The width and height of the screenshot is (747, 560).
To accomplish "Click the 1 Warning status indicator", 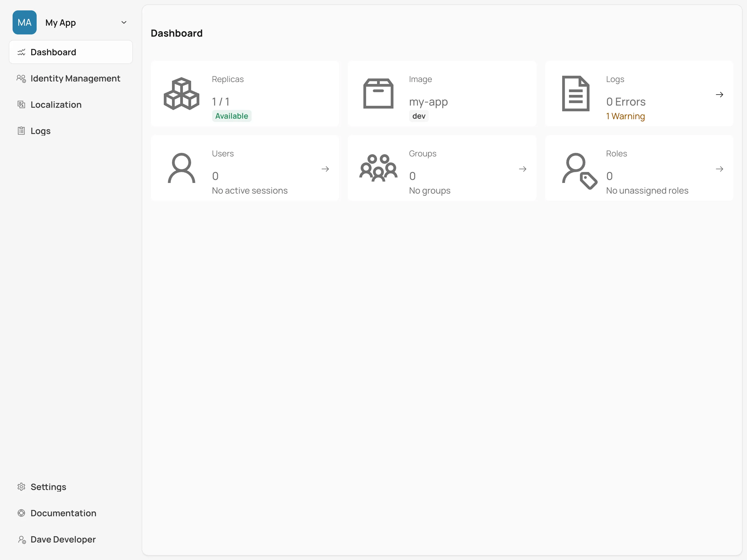I will (x=626, y=116).
